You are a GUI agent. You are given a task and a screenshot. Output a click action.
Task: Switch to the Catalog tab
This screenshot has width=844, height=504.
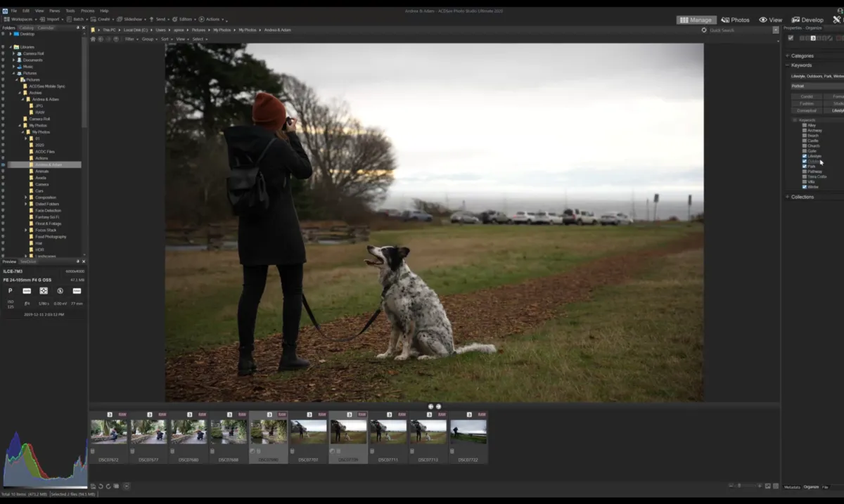(x=26, y=27)
